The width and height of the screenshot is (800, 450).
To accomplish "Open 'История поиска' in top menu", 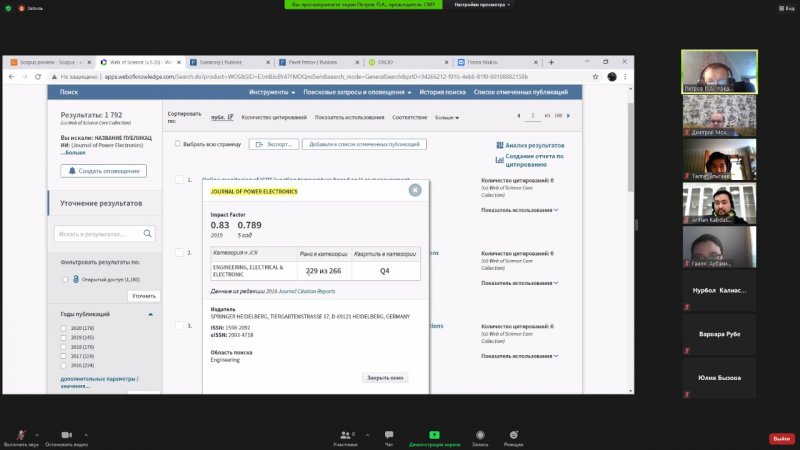I will click(x=442, y=92).
